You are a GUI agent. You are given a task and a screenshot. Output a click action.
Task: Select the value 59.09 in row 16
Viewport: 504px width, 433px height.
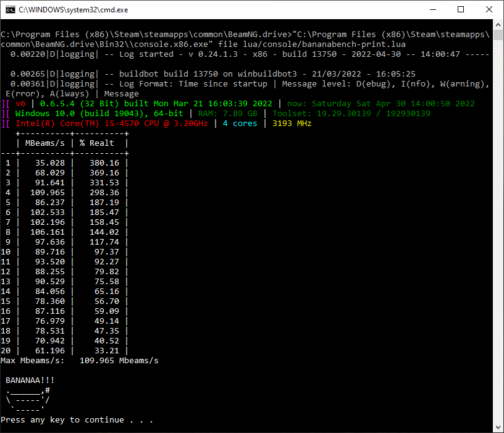click(107, 311)
